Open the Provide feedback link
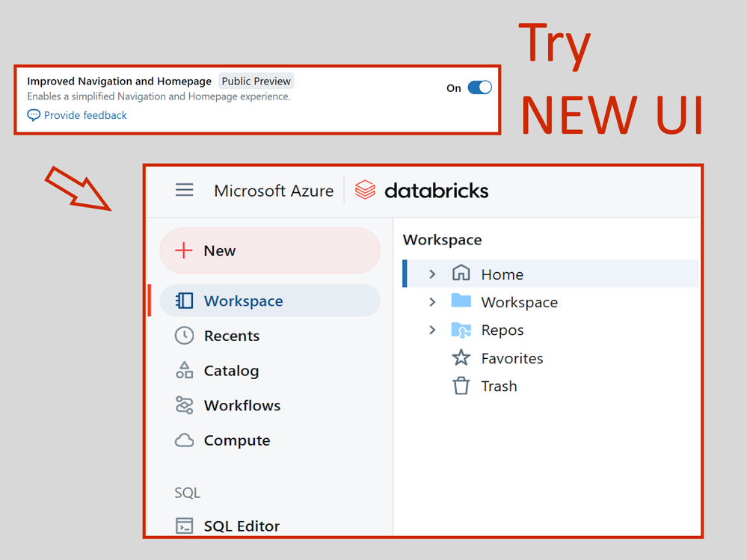The width and height of the screenshot is (747, 560). pos(84,115)
